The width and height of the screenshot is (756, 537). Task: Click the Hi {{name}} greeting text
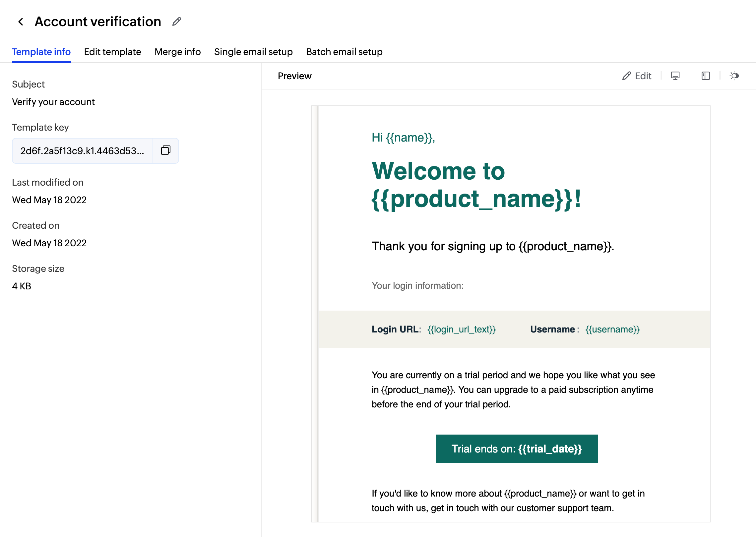click(403, 138)
